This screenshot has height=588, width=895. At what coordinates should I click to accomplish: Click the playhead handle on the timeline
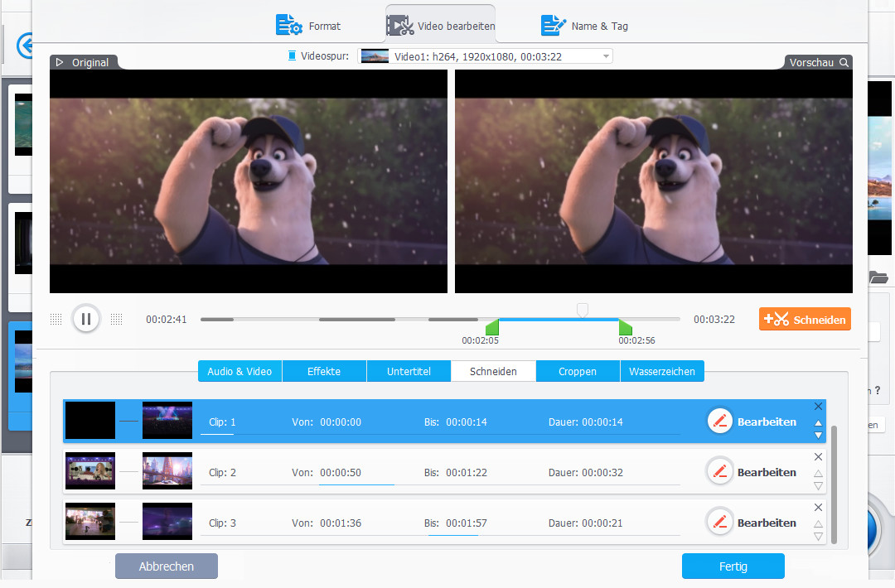(x=583, y=310)
